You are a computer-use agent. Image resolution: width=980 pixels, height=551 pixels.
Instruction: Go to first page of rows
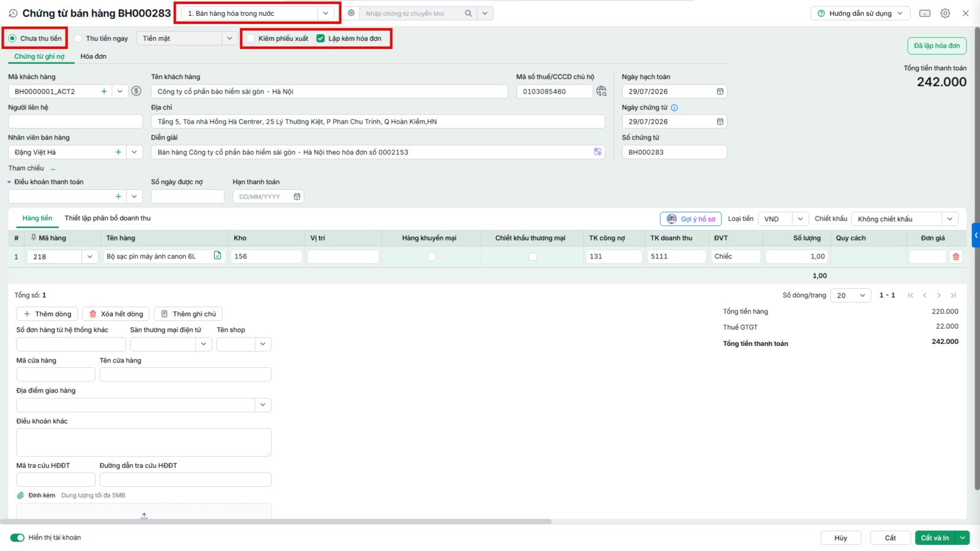pos(911,295)
